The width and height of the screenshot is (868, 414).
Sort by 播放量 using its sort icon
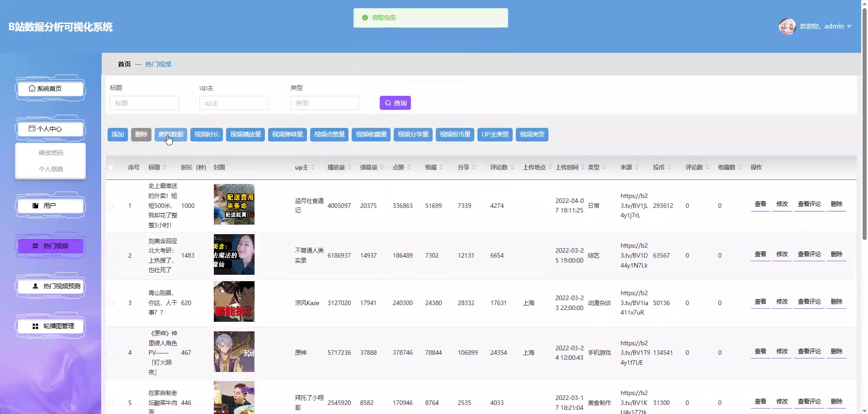(350, 167)
